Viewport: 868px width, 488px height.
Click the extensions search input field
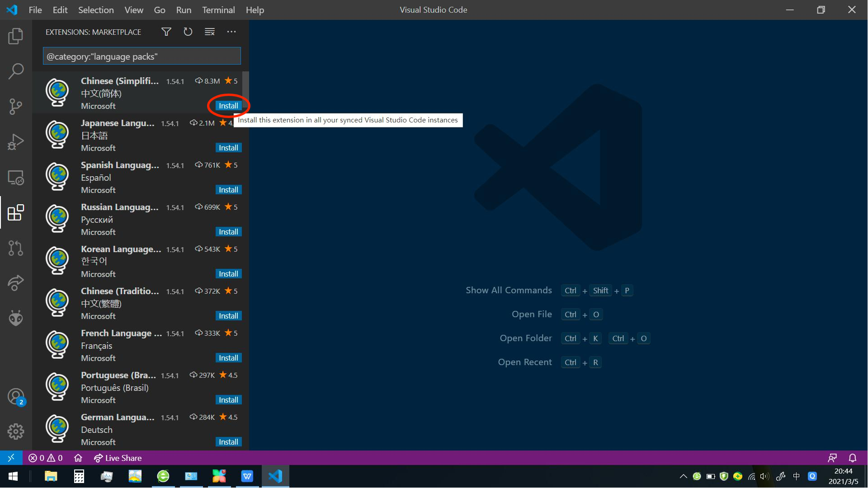[142, 56]
